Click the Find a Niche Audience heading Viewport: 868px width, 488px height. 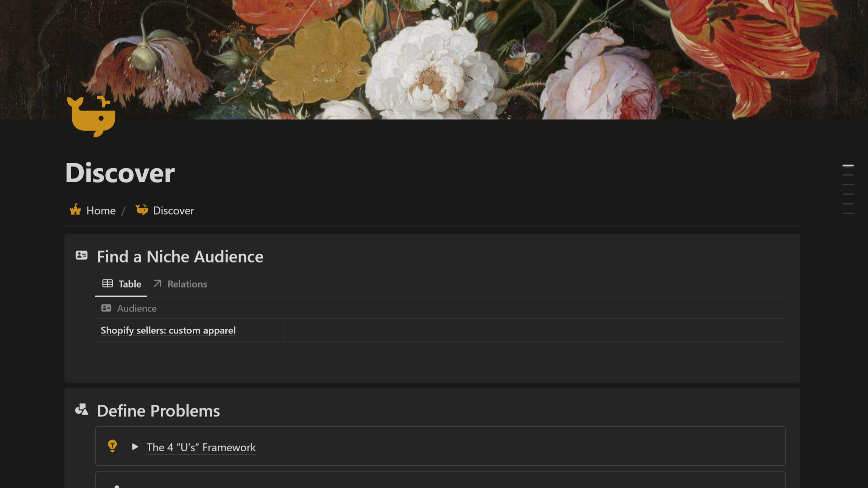coord(180,257)
